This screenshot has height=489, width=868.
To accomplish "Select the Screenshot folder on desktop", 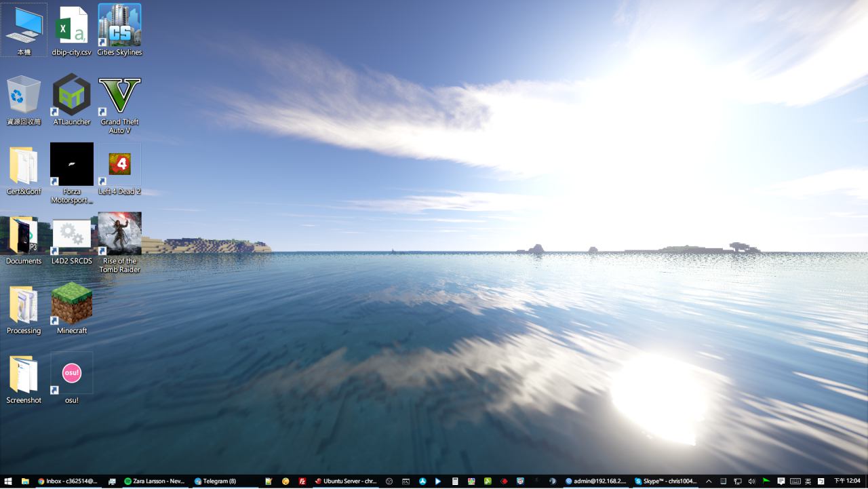I will click(x=24, y=378).
